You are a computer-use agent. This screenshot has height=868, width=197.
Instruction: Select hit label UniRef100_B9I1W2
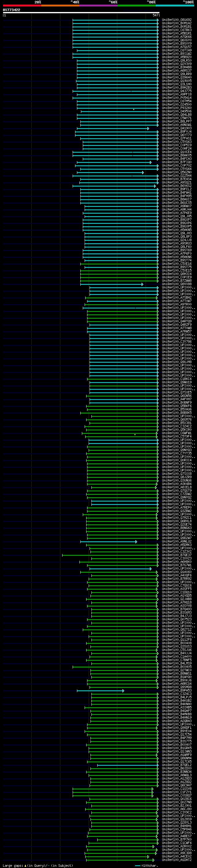coord(177,54)
